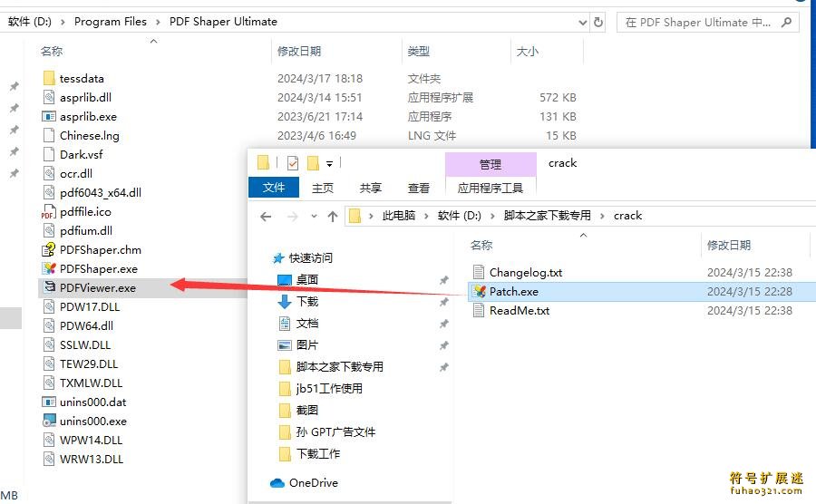Sort by 类型 column header

[x=418, y=52]
